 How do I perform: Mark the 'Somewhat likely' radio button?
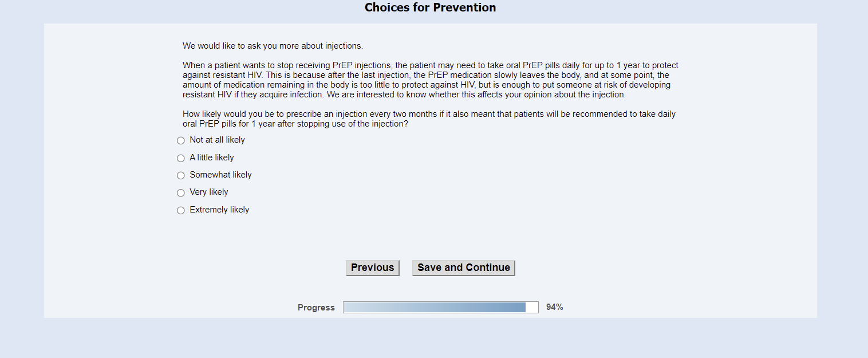coord(181,175)
